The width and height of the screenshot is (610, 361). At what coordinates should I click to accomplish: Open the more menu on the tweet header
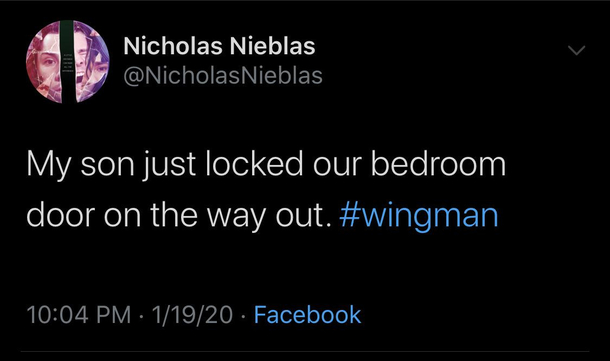(576, 50)
